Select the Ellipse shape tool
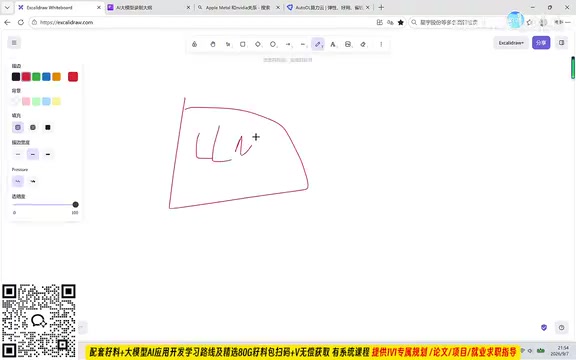576x360 pixels. (273, 44)
